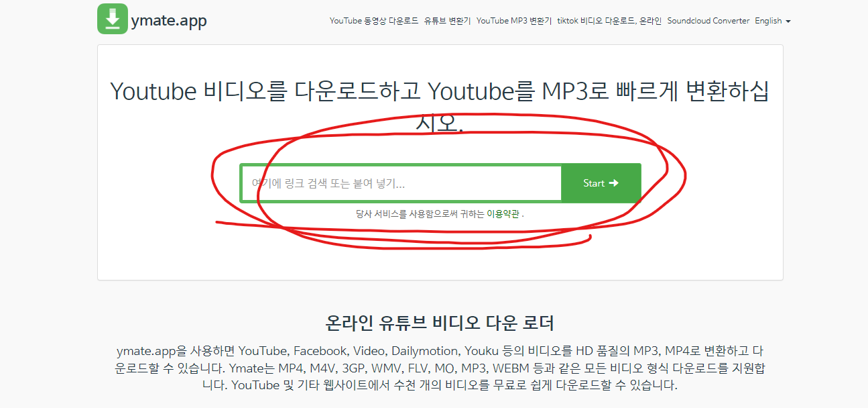Click the green ymate download logo icon
Screen dimensions: 868x408
pos(113,19)
